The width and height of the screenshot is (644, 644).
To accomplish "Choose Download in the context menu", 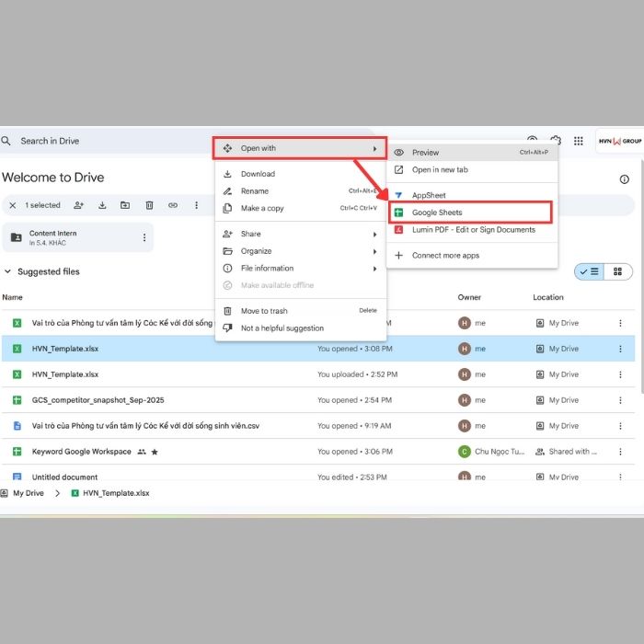I will point(300,174).
